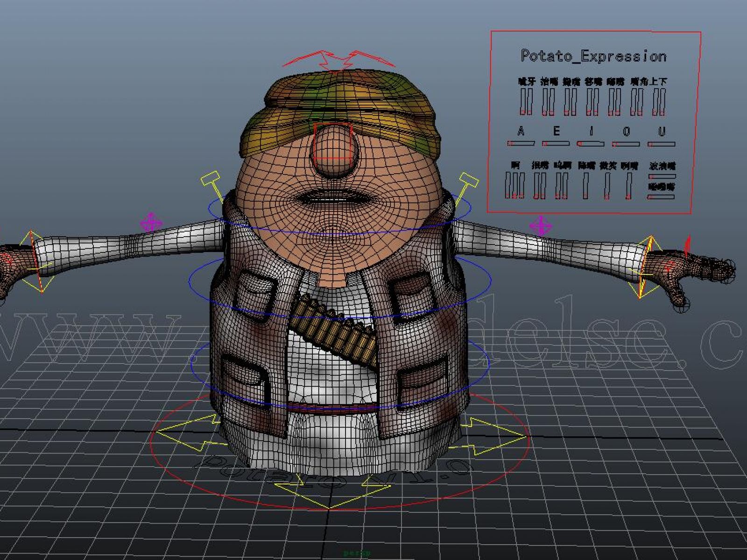Click the O phoneme slider
Image resolution: width=747 pixels, height=560 pixels.
click(x=626, y=144)
